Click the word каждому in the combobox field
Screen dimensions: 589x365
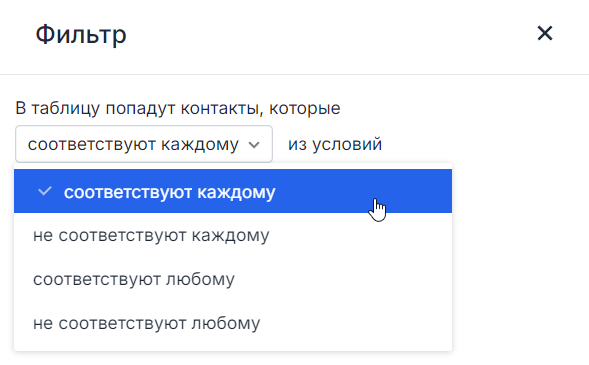tap(200, 145)
